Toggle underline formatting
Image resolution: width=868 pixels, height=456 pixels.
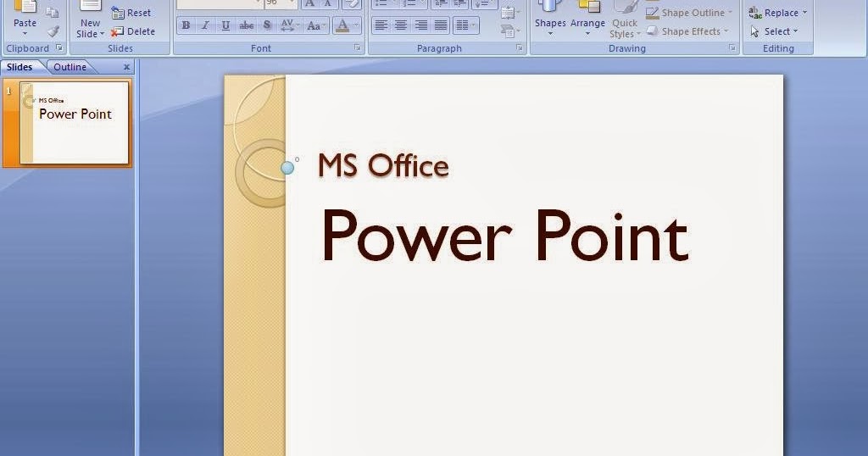(225, 25)
